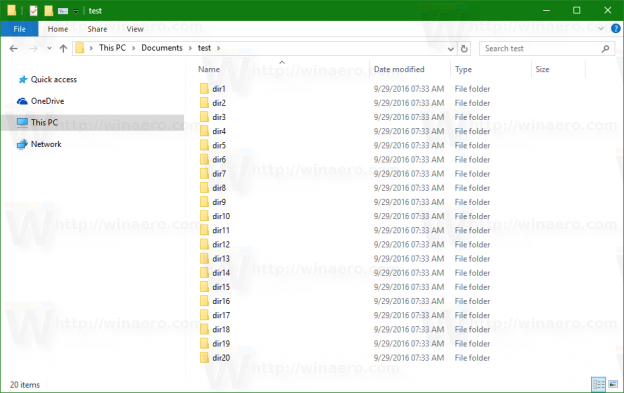Image resolution: width=624 pixels, height=393 pixels.
Task: Click the 20 items status text
Action: coord(25,385)
